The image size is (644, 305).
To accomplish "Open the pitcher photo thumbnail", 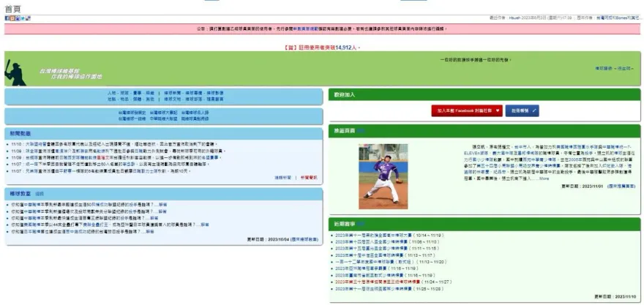I will [x=383, y=176].
